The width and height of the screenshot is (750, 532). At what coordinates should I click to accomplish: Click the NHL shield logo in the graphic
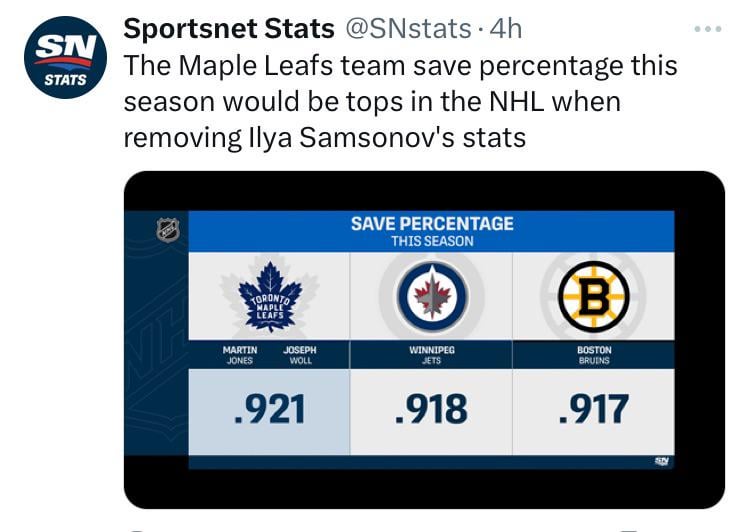point(168,230)
